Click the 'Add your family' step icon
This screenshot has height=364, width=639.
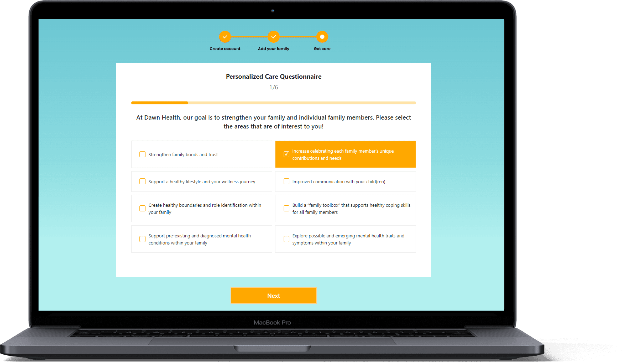pos(273,37)
